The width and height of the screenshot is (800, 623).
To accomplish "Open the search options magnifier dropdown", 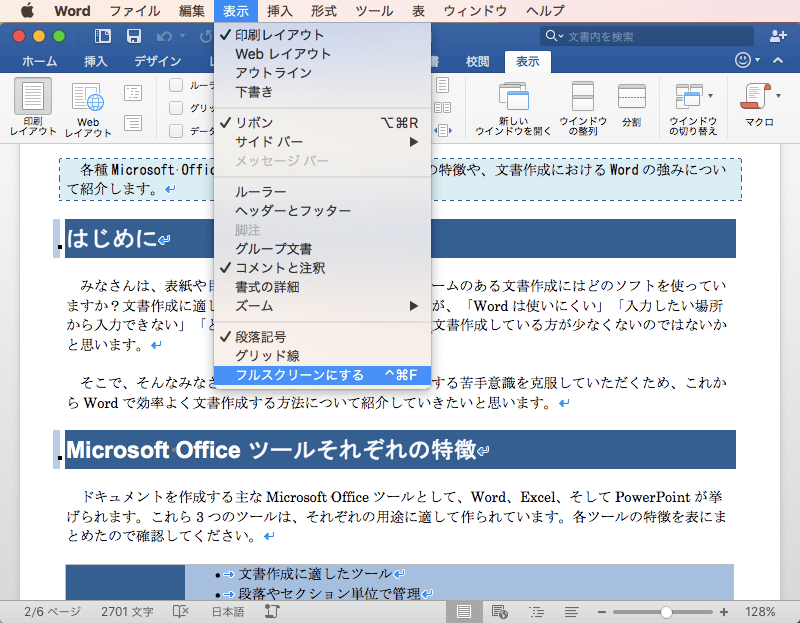I will (x=554, y=36).
